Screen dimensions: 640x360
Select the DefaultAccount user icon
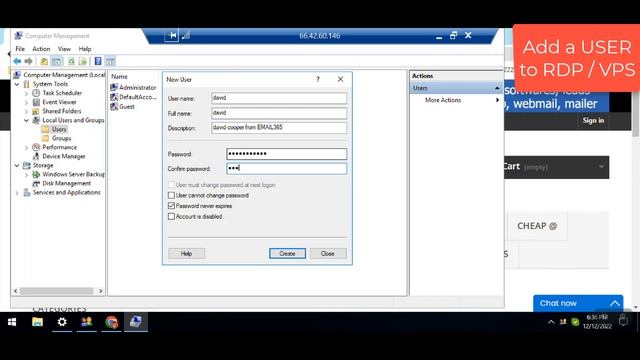(x=114, y=97)
